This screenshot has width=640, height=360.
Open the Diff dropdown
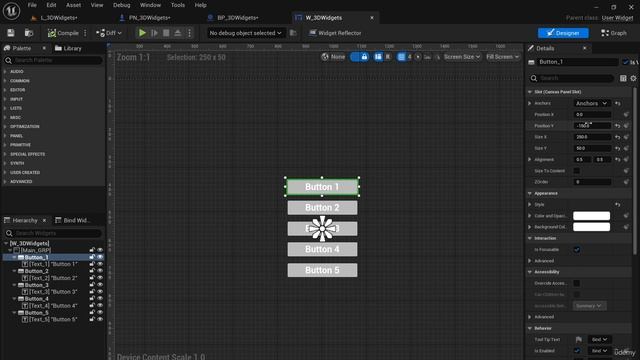click(109, 33)
